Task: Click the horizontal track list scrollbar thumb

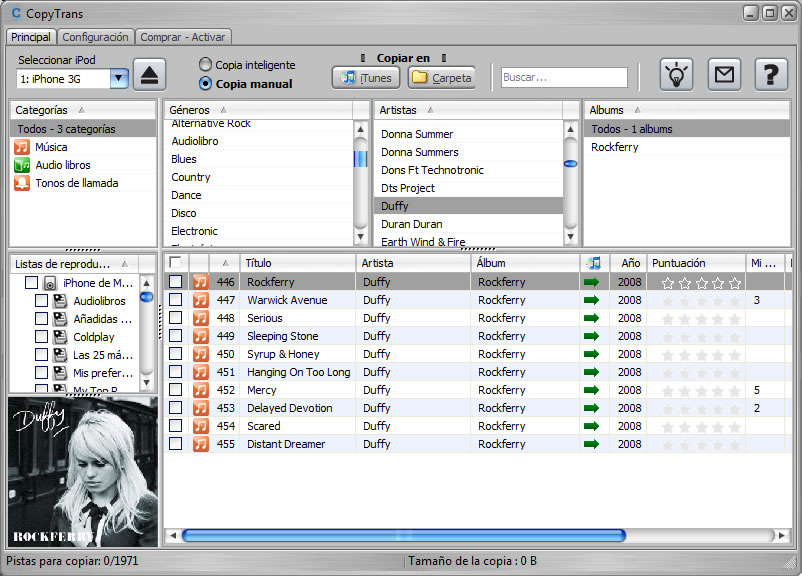Action: pyautogui.click(x=404, y=536)
